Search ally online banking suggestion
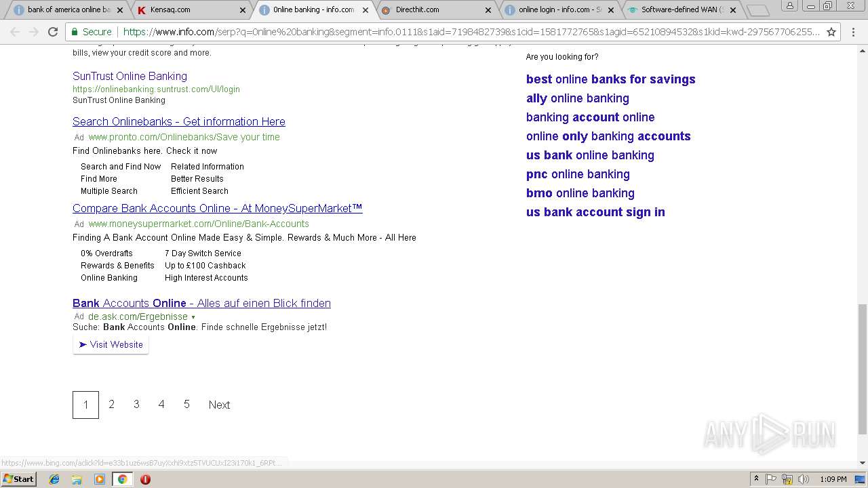This screenshot has height=488, width=868. 578,98
